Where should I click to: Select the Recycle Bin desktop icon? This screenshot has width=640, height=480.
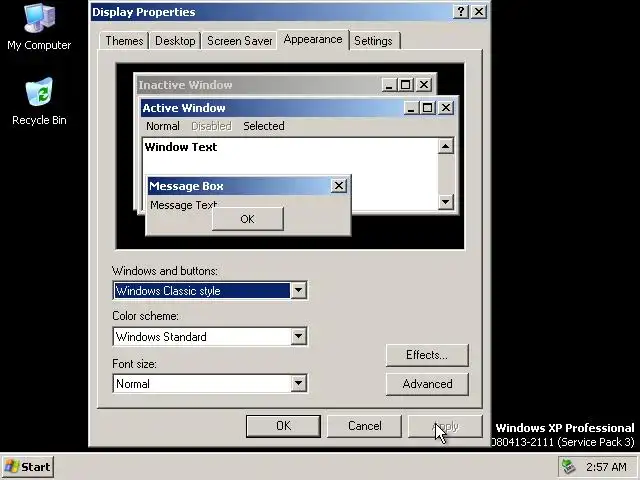point(39,101)
